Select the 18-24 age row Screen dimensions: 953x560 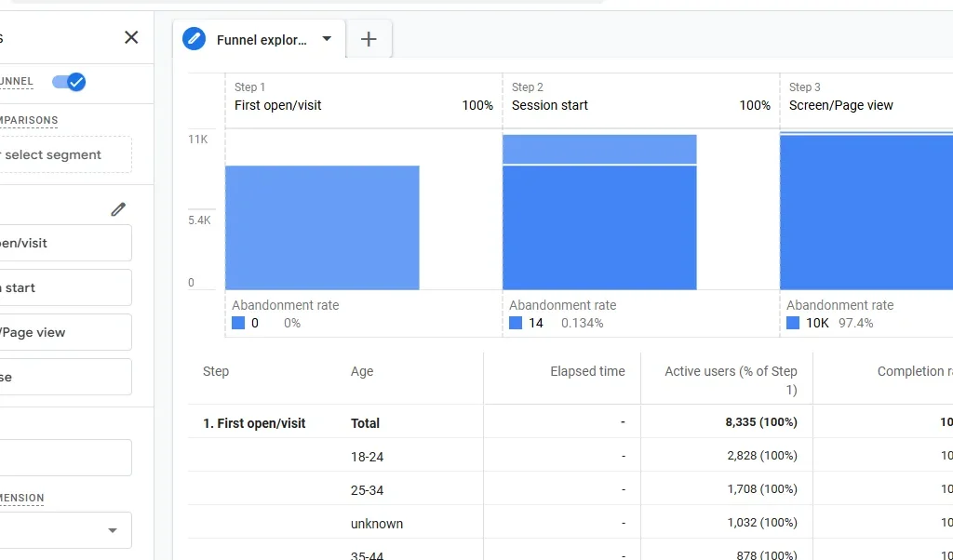pyautogui.click(x=367, y=457)
